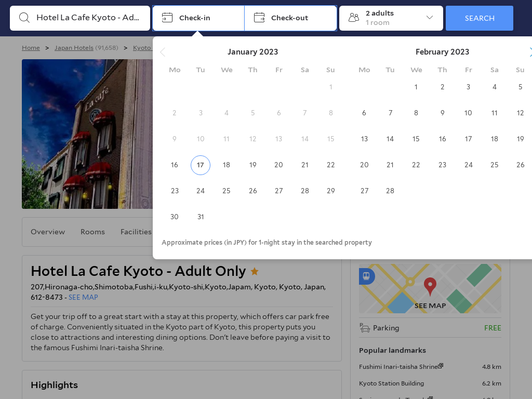Select February 18 in the calendar
The image size is (532, 399).
coord(495,139)
